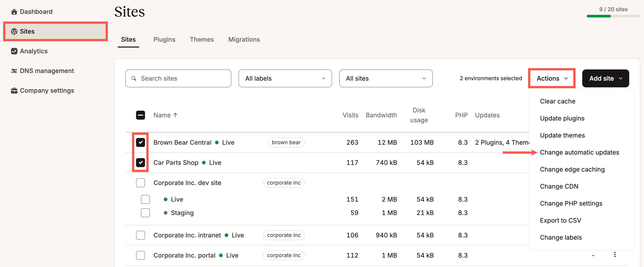Viewport: 644px width, 267px height.
Task: Open the Add site dropdown chevron
Action: 620,78
